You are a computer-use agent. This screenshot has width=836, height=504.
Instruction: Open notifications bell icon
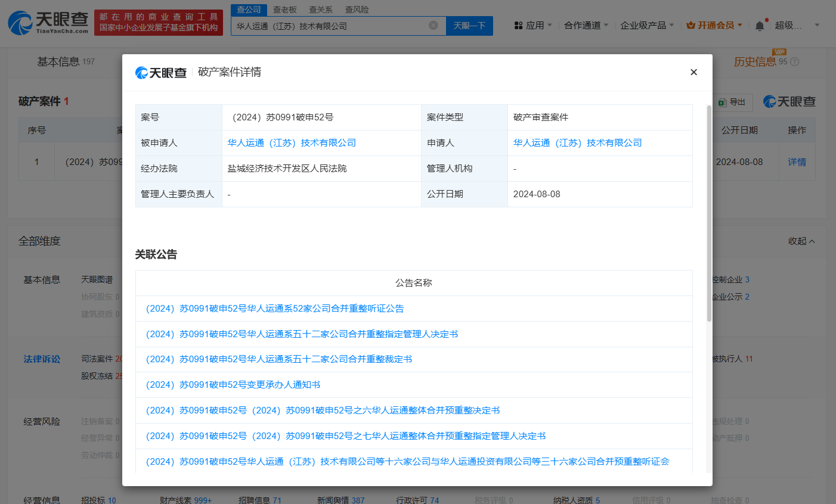click(x=759, y=26)
